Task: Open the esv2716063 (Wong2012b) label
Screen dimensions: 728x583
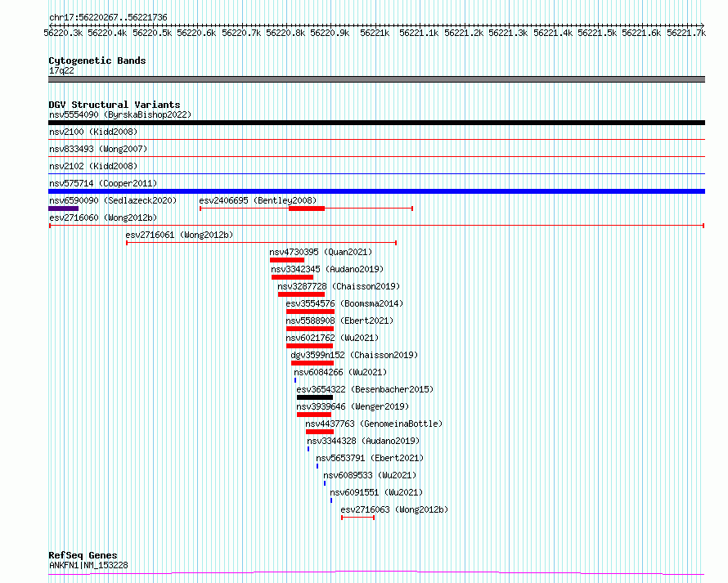Action: [394, 509]
